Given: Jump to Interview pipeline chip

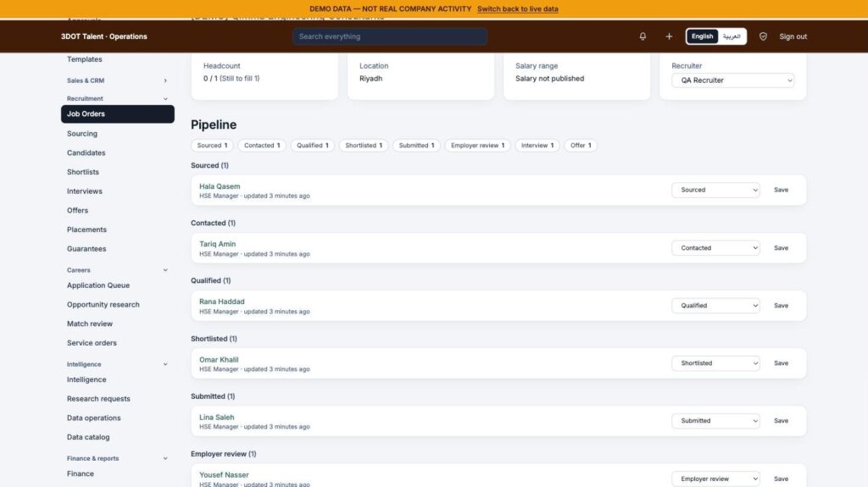Looking at the screenshot, I should pyautogui.click(x=537, y=146).
